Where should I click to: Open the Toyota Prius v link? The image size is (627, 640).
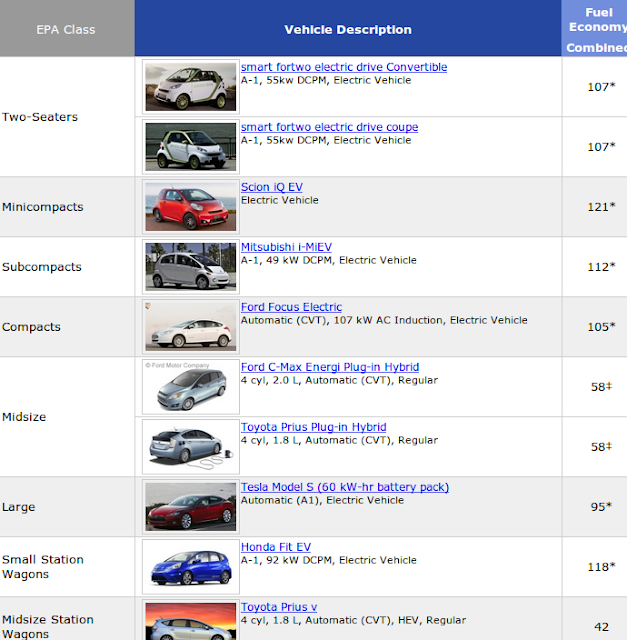[x=279, y=607]
